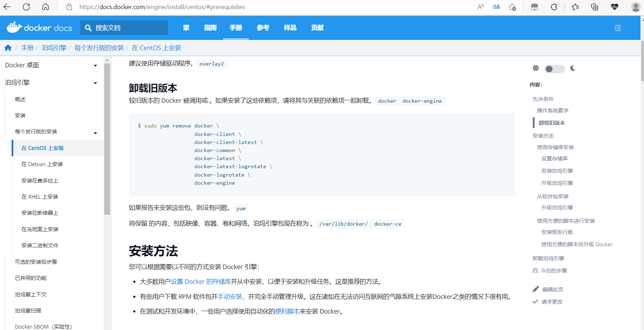The image size is (644, 330).
Task: Click the edit page pencil icon
Action: coord(536,289)
